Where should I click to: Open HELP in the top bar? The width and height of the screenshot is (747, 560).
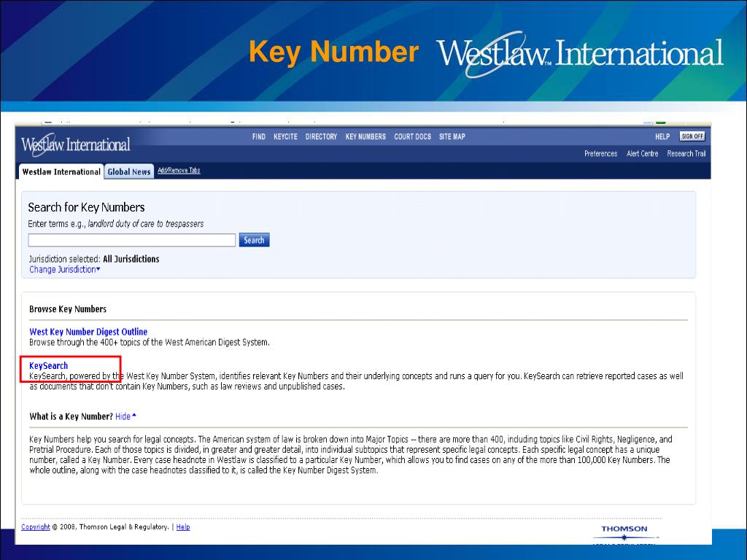pos(662,136)
